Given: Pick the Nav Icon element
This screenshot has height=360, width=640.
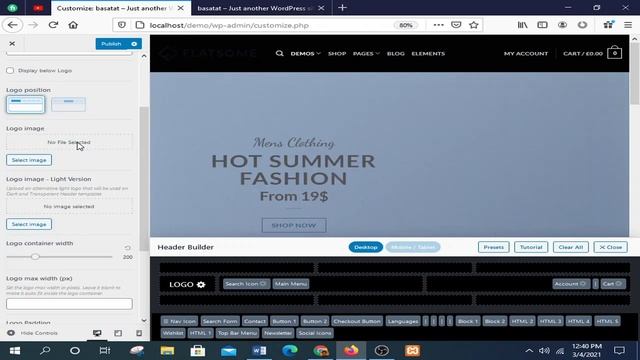Looking at the screenshot, I should click(x=179, y=321).
